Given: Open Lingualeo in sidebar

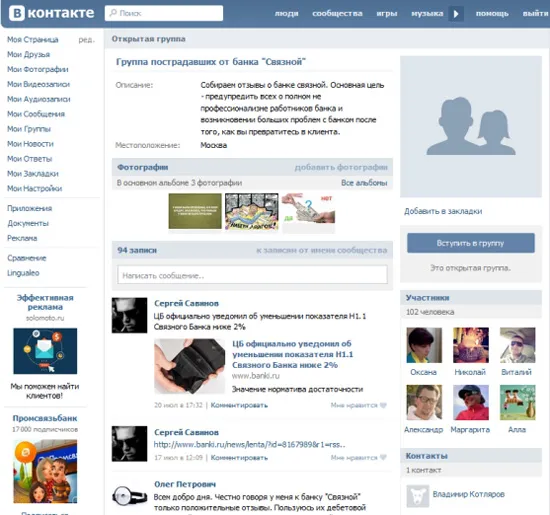Looking at the screenshot, I should 23,273.
